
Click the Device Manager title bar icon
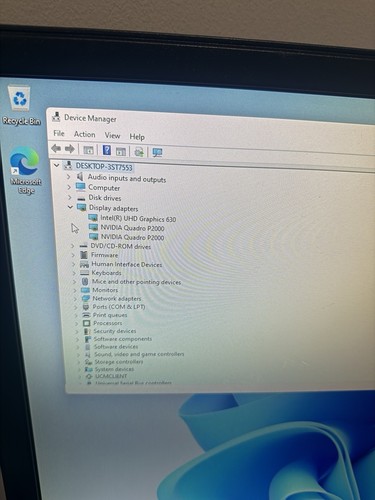(56, 117)
